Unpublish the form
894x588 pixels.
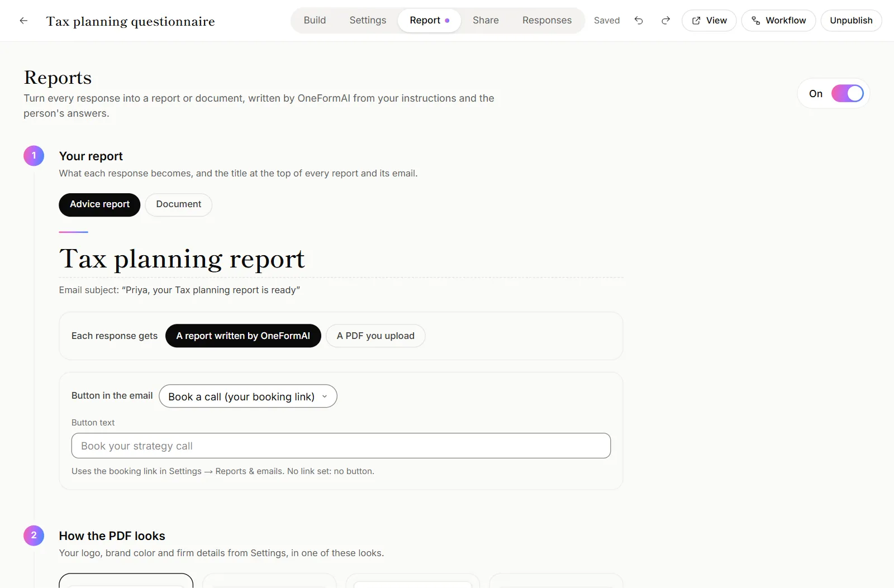[x=851, y=21]
